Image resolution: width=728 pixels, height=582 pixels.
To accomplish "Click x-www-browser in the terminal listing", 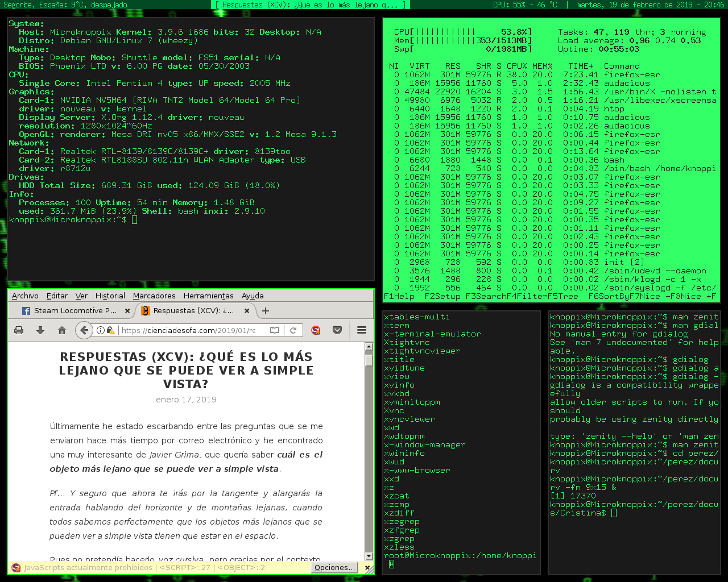I will pyautogui.click(x=417, y=470).
